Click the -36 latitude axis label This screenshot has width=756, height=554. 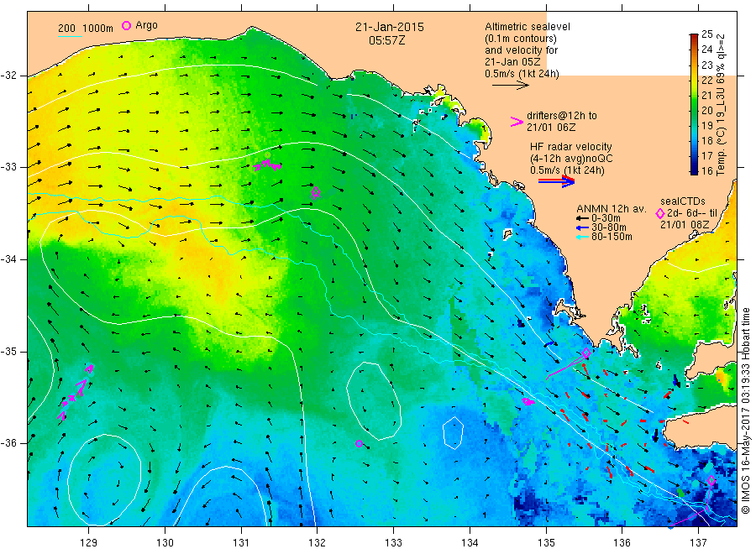(x=8, y=442)
